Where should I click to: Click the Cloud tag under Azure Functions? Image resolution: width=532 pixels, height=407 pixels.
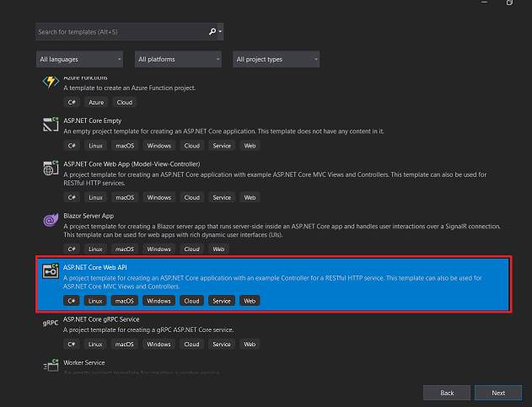pyautogui.click(x=125, y=102)
